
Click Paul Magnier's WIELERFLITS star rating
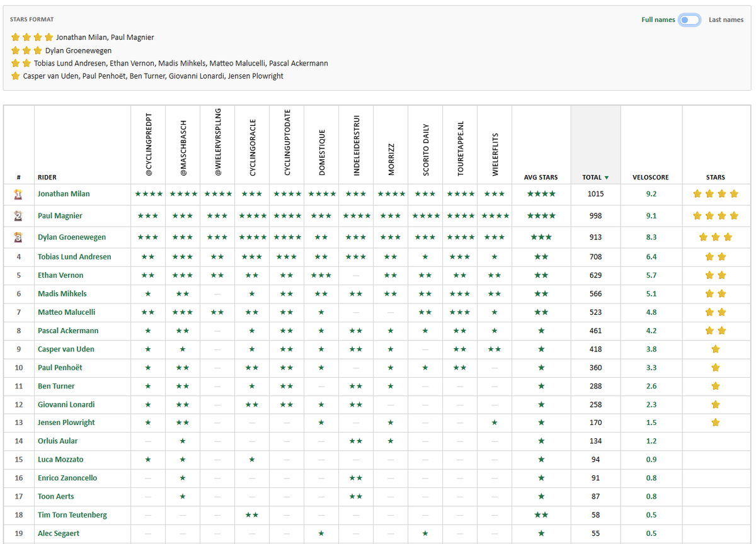click(x=495, y=216)
